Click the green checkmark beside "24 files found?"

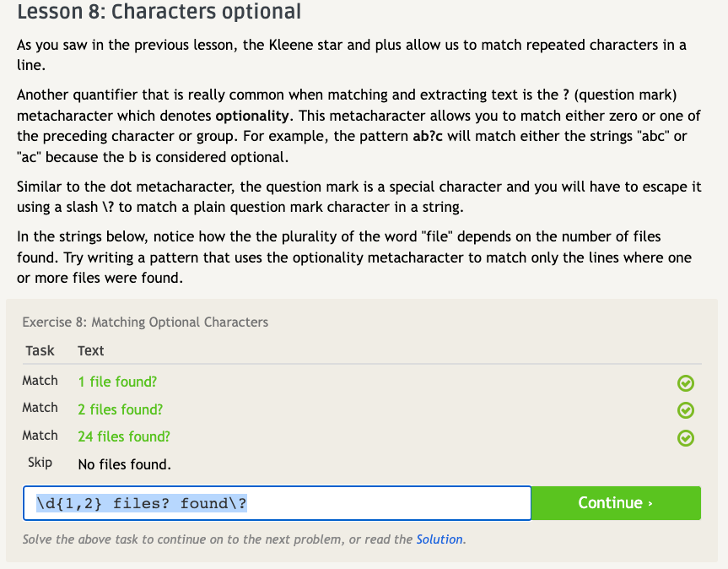tap(686, 437)
